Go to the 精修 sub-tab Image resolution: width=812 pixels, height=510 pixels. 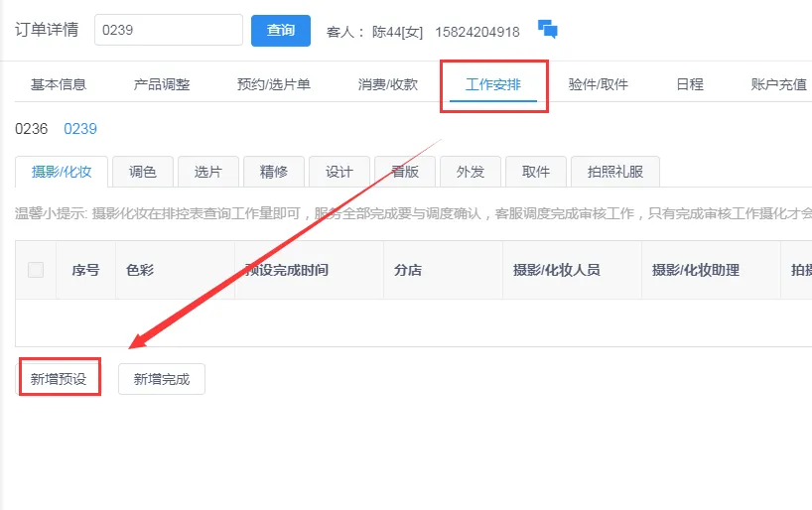(x=274, y=172)
